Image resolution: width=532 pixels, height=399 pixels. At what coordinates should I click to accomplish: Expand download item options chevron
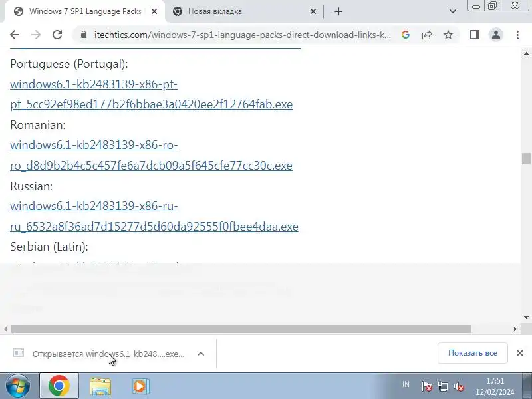coord(201,354)
